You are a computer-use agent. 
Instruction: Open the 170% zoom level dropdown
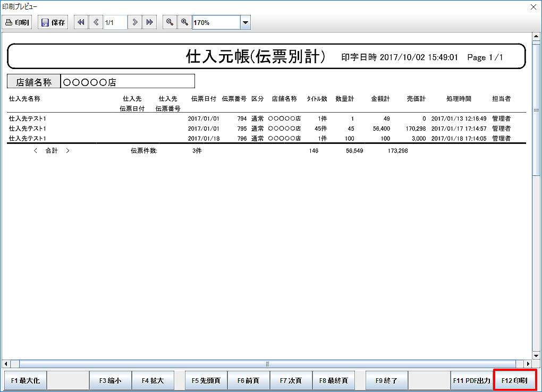pyautogui.click(x=245, y=22)
